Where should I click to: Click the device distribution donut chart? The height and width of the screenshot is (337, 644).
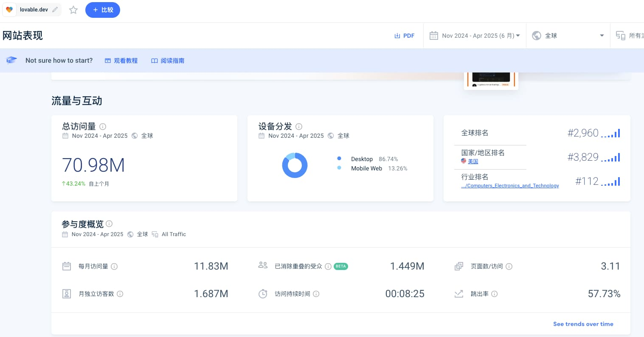[x=295, y=165]
